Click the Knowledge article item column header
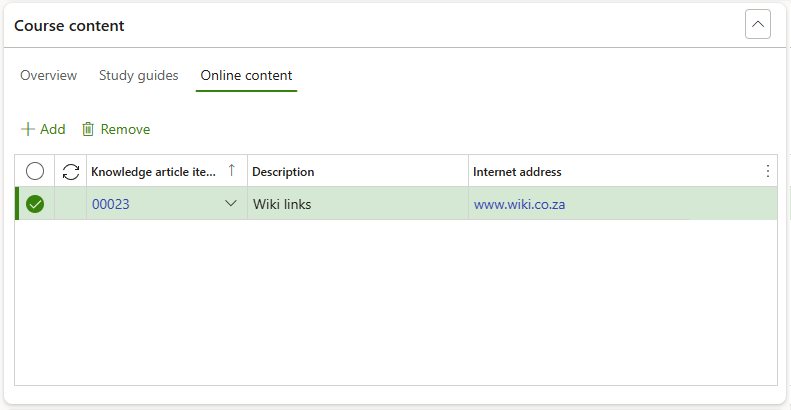This screenshot has width=791, height=410. click(153, 172)
